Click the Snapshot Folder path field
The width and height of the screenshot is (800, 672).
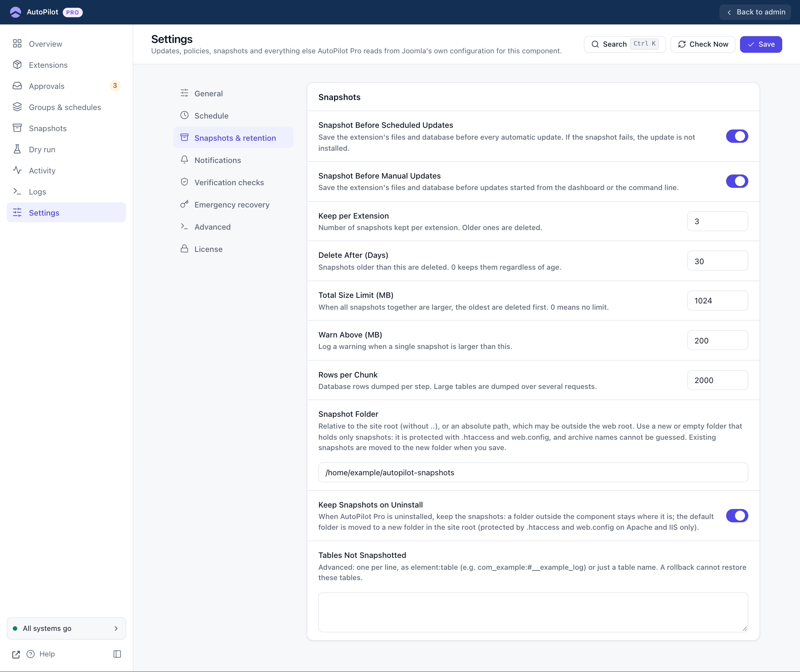coord(533,472)
